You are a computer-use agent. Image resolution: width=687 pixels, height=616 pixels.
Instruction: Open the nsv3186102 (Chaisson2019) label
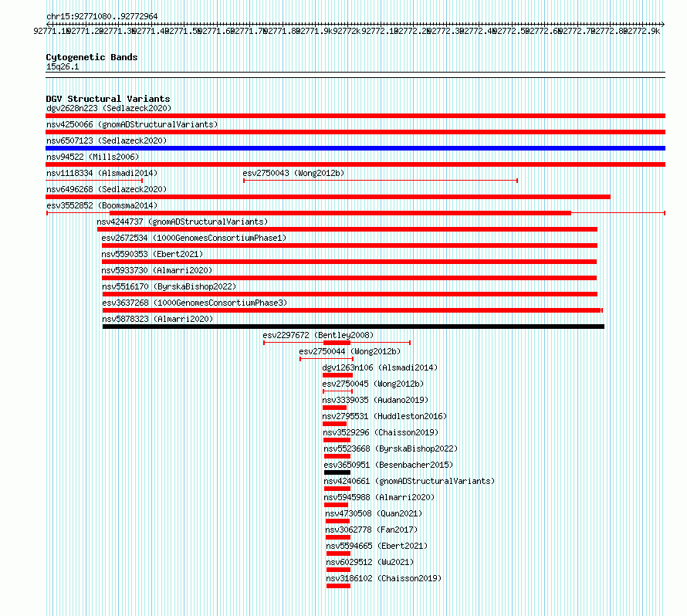pyautogui.click(x=384, y=578)
